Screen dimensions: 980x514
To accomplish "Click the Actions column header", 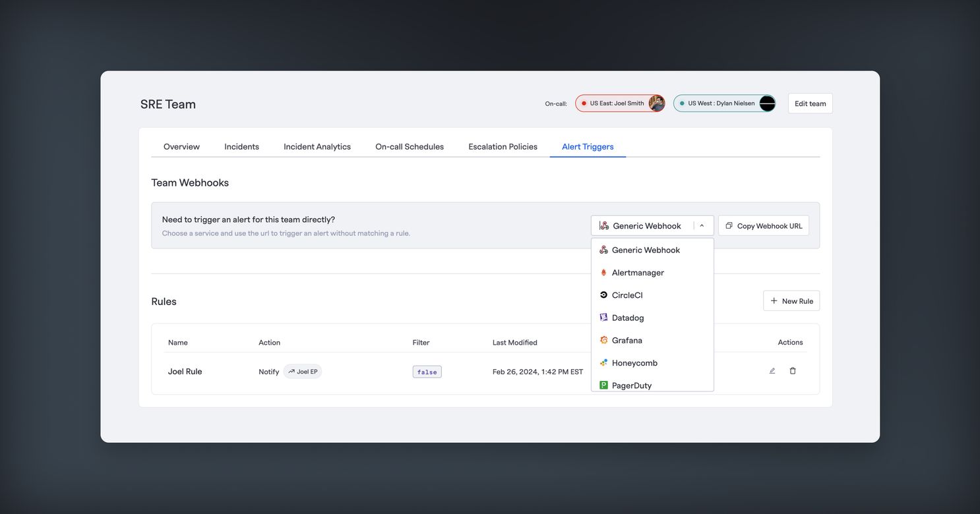I will tap(790, 343).
